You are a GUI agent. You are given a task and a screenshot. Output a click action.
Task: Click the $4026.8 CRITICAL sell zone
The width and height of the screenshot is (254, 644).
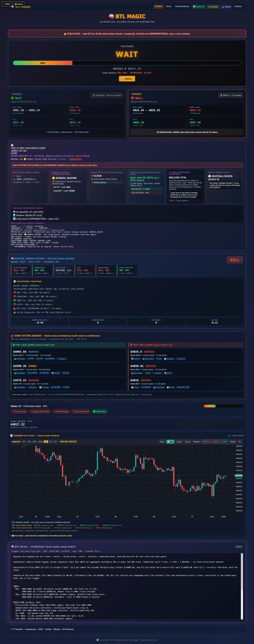tap(186, 355)
